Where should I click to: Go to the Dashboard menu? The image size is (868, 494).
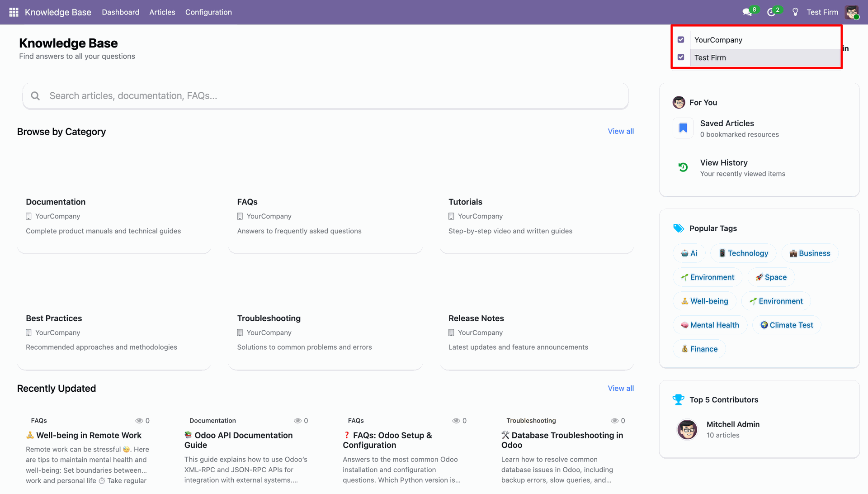click(x=120, y=12)
